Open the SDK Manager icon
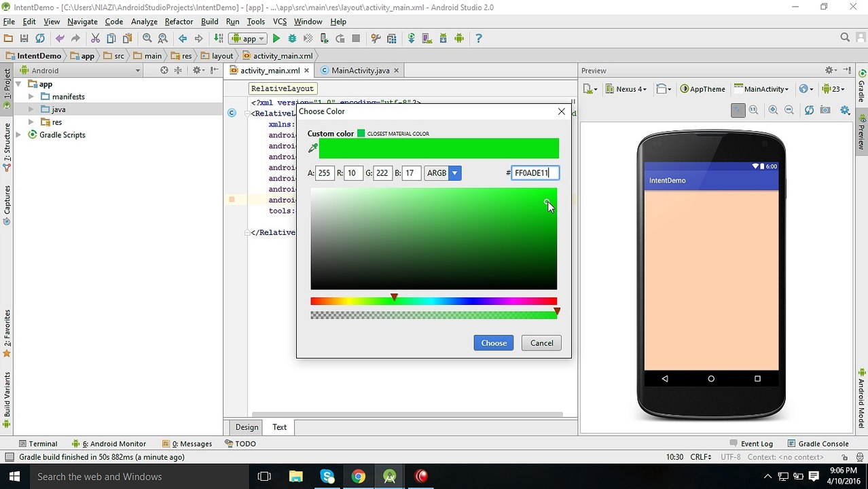This screenshot has height=489, width=868. click(x=443, y=39)
